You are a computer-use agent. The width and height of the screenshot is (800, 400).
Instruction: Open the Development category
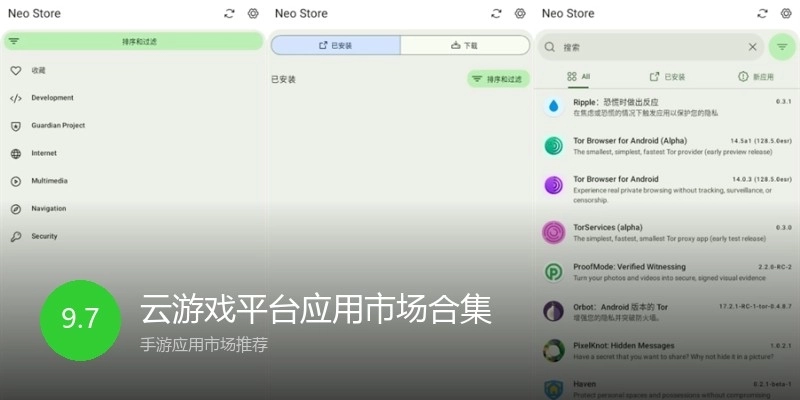[52, 98]
